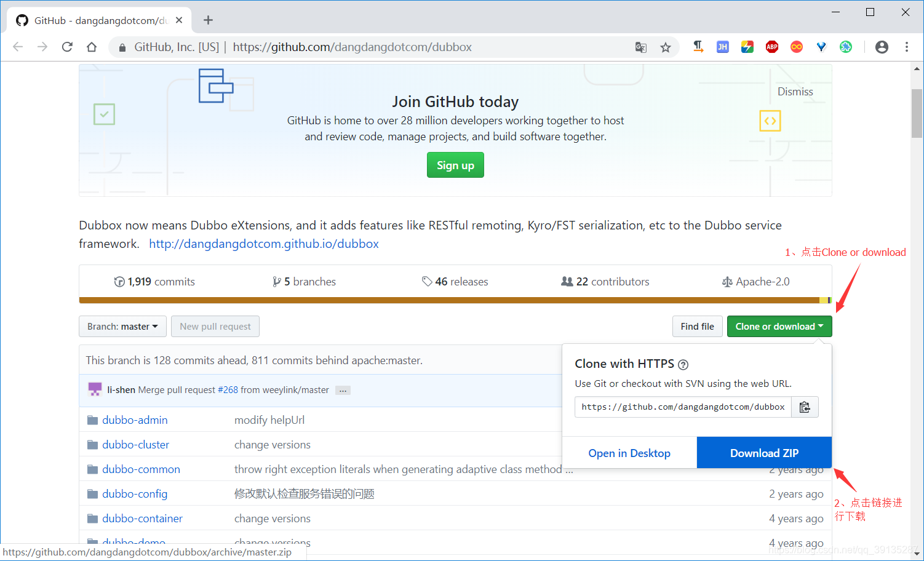Open the Branch: master dropdown
This screenshot has width=924, height=561.
(122, 327)
